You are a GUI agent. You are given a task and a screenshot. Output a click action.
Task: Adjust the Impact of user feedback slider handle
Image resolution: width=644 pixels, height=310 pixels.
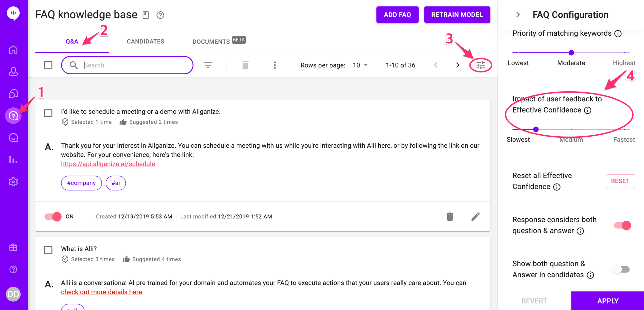pyautogui.click(x=536, y=129)
